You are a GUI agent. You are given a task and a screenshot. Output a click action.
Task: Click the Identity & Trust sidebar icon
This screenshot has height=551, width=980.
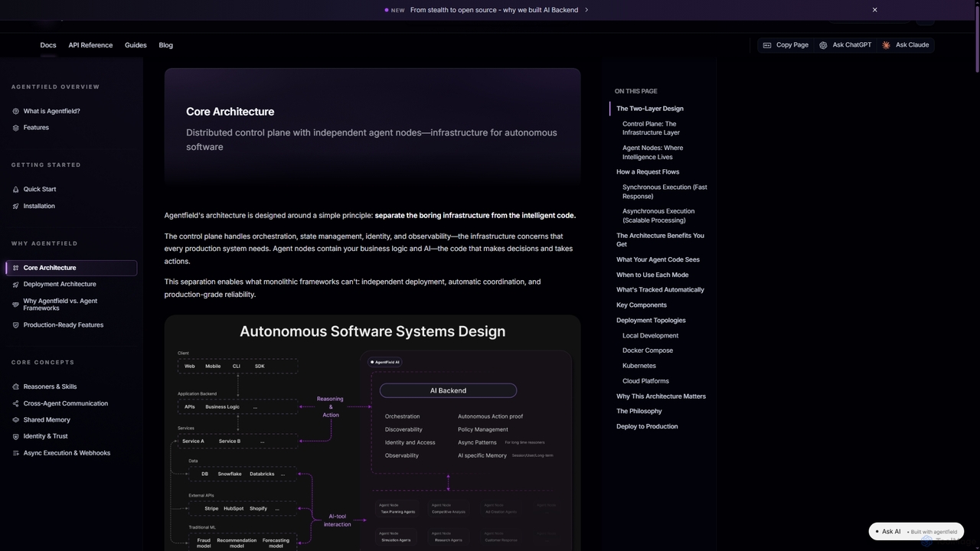point(16,436)
